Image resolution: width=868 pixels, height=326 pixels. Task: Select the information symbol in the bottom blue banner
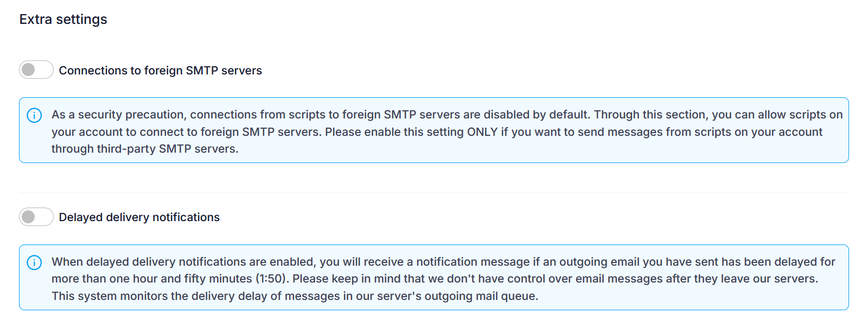(x=35, y=261)
